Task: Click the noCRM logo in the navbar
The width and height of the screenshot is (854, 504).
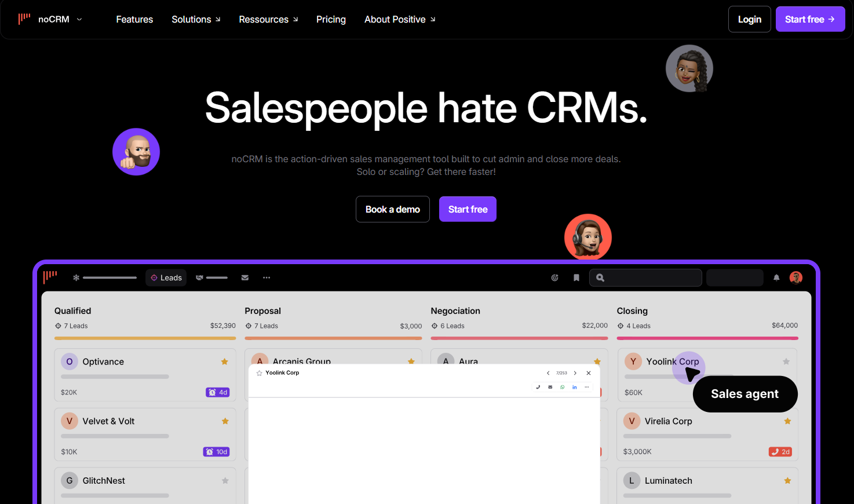Action: [24, 19]
